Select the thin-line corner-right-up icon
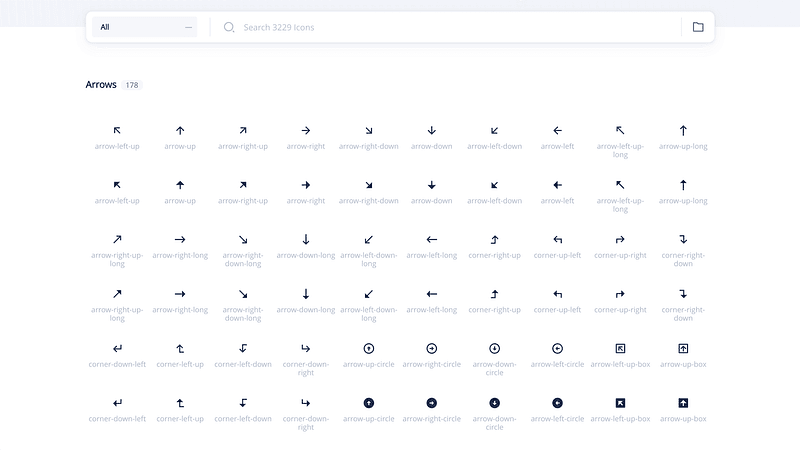 click(494, 239)
